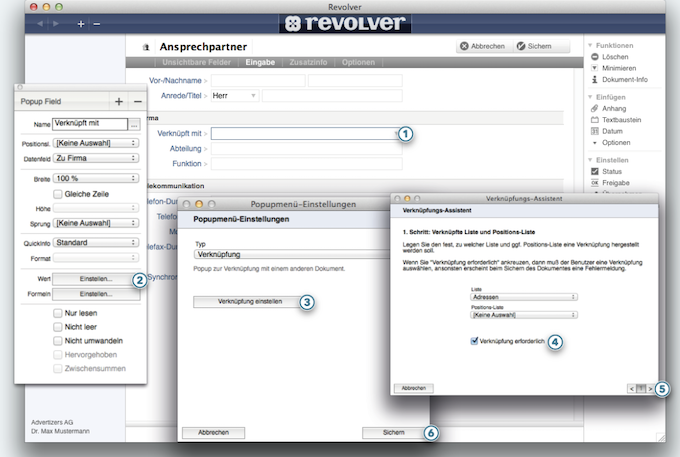
Task: Open the Datenfeld dropdown set to Zu Firma
Action: (x=95, y=158)
